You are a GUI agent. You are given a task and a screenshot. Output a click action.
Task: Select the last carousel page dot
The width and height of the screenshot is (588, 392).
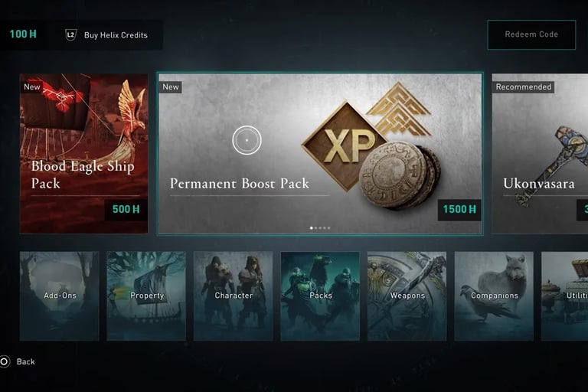pyautogui.click(x=329, y=227)
